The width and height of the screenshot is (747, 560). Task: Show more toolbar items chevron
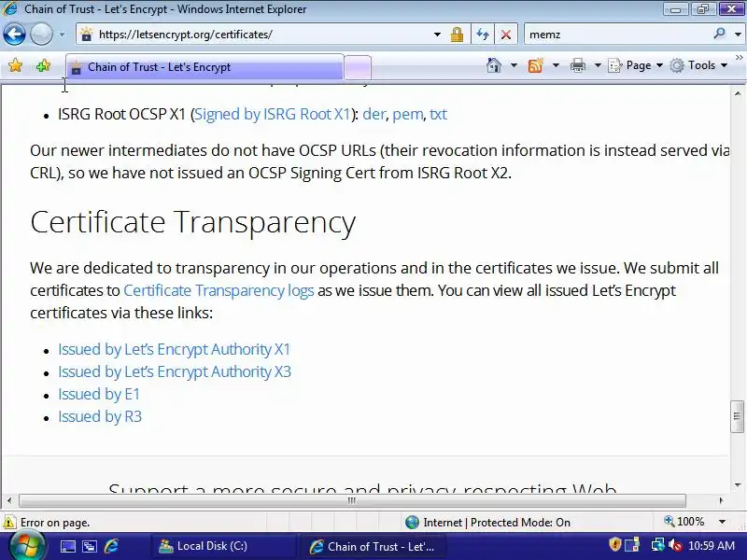click(x=739, y=57)
